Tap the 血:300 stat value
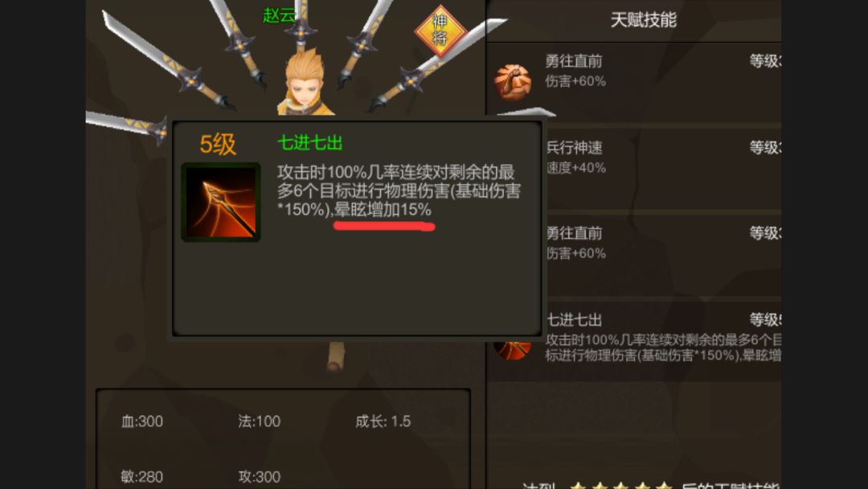868x489 pixels. click(142, 421)
